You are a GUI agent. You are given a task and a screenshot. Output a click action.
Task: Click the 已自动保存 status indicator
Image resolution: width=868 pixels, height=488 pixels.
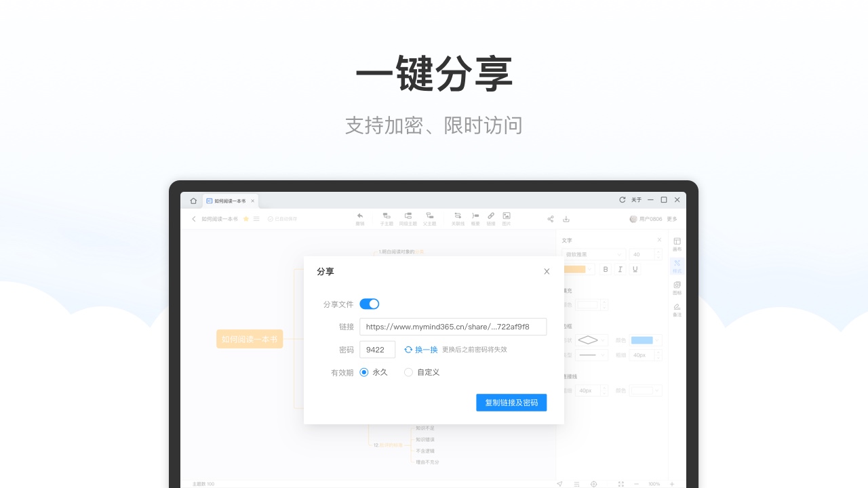(x=282, y=219)
